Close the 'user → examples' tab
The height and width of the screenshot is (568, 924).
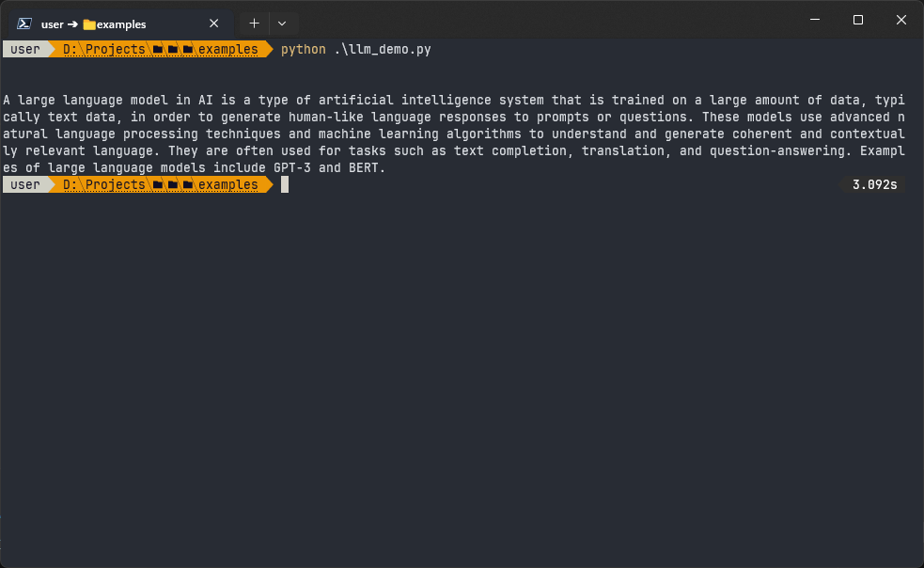click(214, 24)
